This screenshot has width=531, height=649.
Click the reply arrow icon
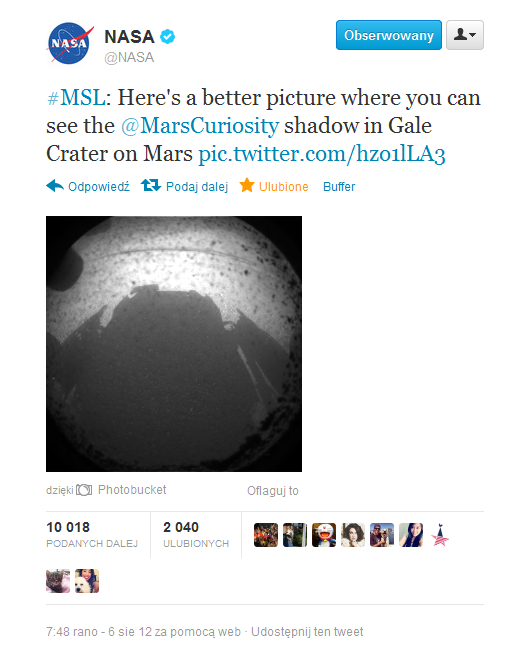pyautogui.click(x=55, y=186)
